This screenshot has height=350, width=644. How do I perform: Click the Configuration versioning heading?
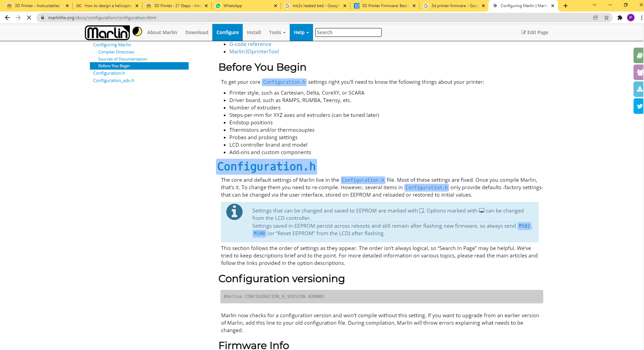point(281,279)
